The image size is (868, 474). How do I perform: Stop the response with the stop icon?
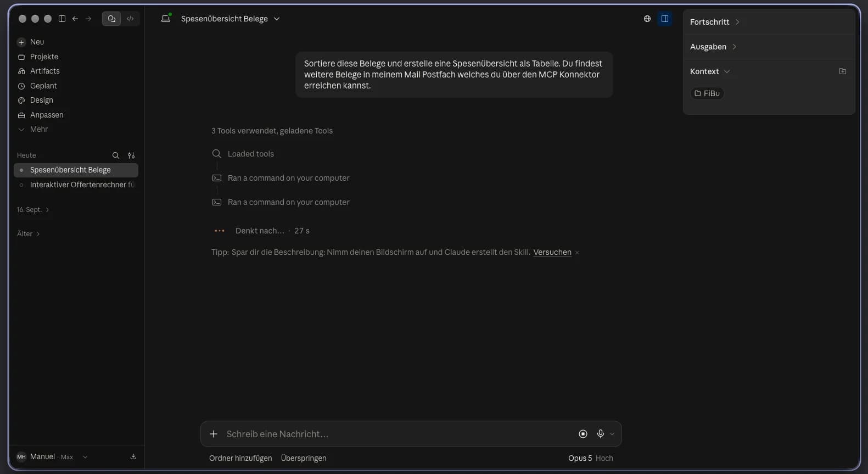pyautogui.click(x=583, y=434)
